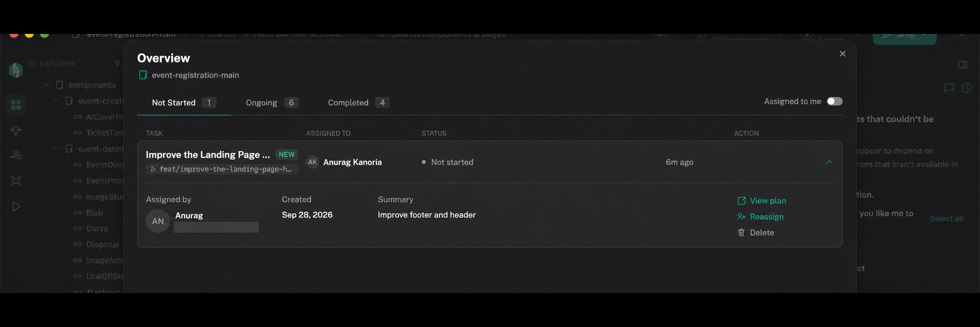Click the 6m ago timestamp
Screen dimensions: 980x327
pos(680,162)
